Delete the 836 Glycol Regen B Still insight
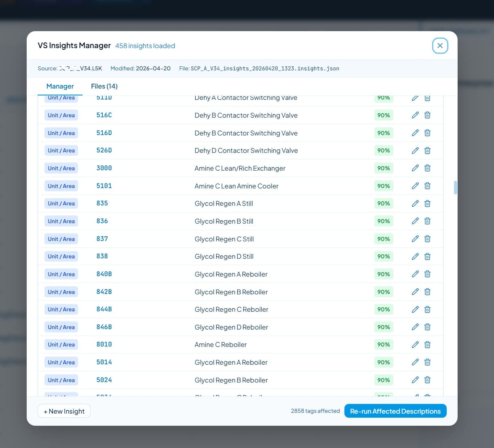The height and width of the screenshot is (448, 494). coord(427,221)
